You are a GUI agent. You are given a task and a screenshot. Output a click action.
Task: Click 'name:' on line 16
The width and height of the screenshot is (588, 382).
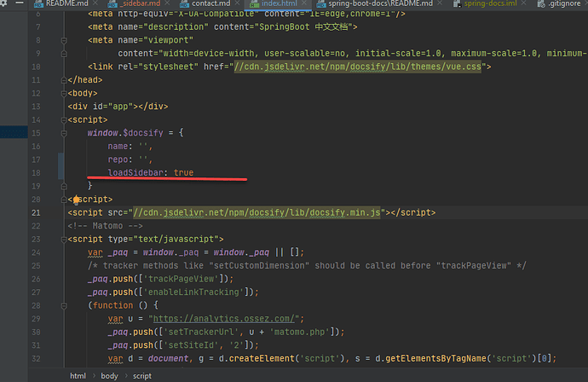coord(120,147)
